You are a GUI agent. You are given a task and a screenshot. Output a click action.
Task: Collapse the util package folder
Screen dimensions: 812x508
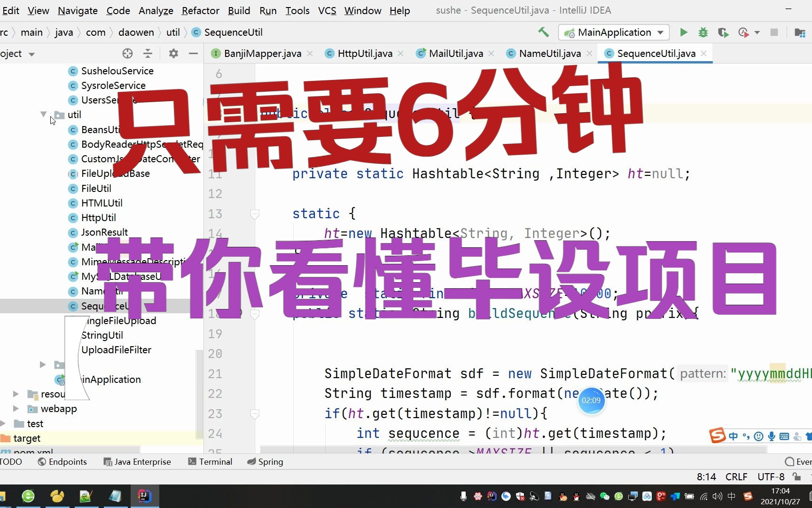43,114
